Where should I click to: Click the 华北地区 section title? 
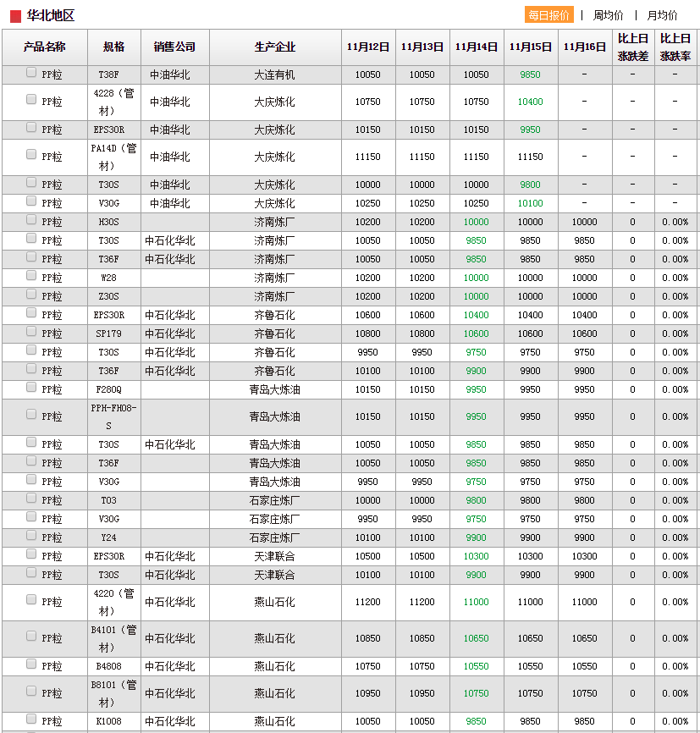click(51, 16)
